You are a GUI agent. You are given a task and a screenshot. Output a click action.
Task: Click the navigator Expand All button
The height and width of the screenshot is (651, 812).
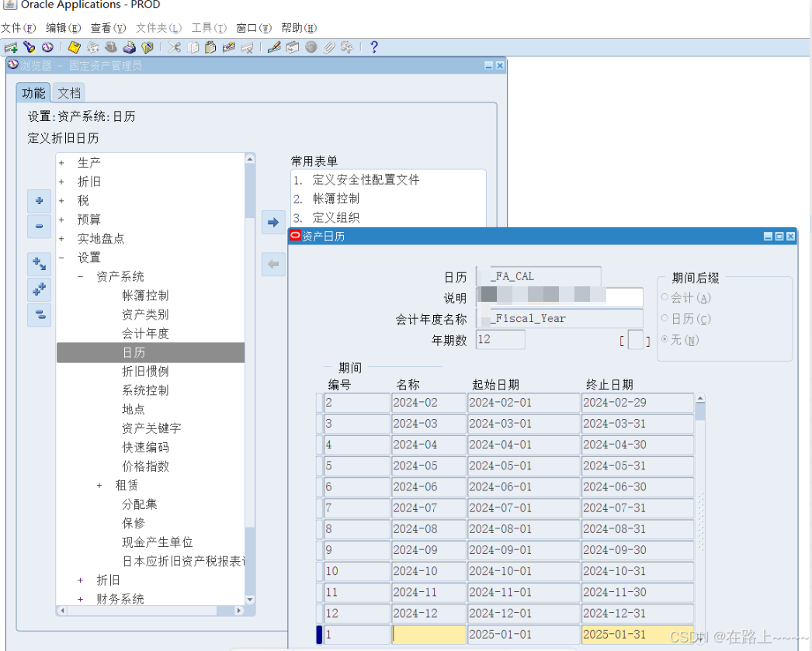pos(40,289)
